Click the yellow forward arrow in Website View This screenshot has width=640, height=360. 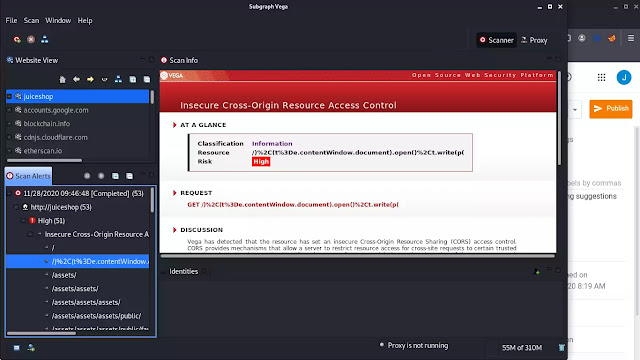coord(90,79)
